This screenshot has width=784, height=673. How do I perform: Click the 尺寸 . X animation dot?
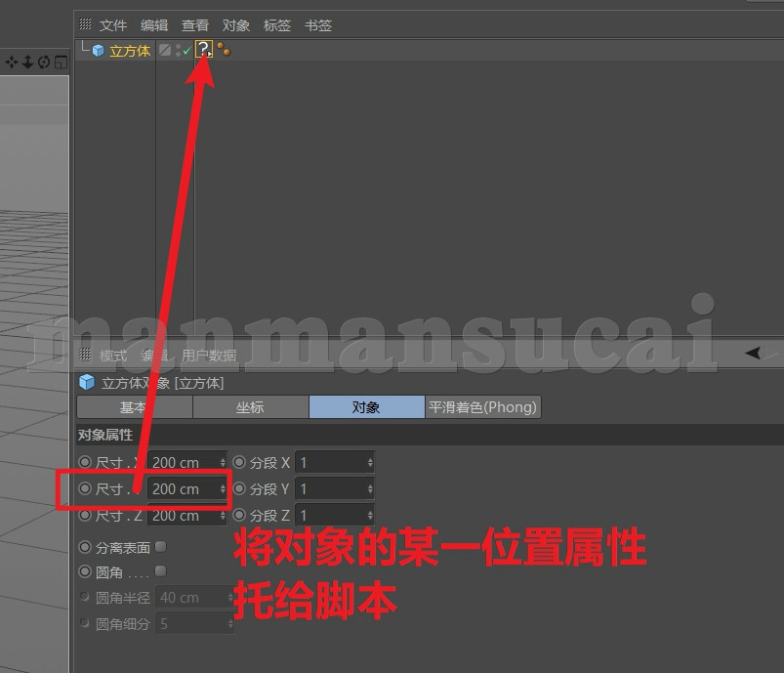pyautogui.click(x=85, y=462)
